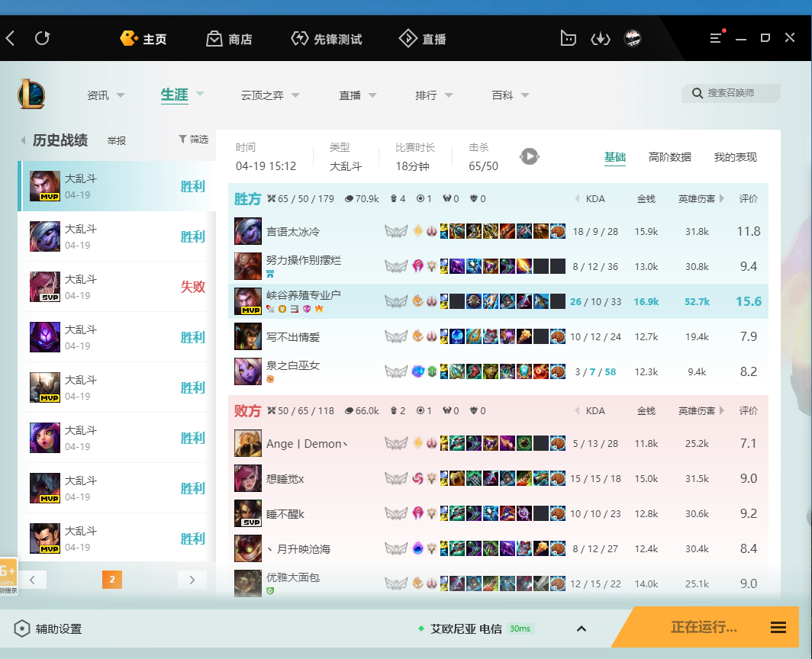Open champion portrait of 言语太冰冷

click(247, 231)
